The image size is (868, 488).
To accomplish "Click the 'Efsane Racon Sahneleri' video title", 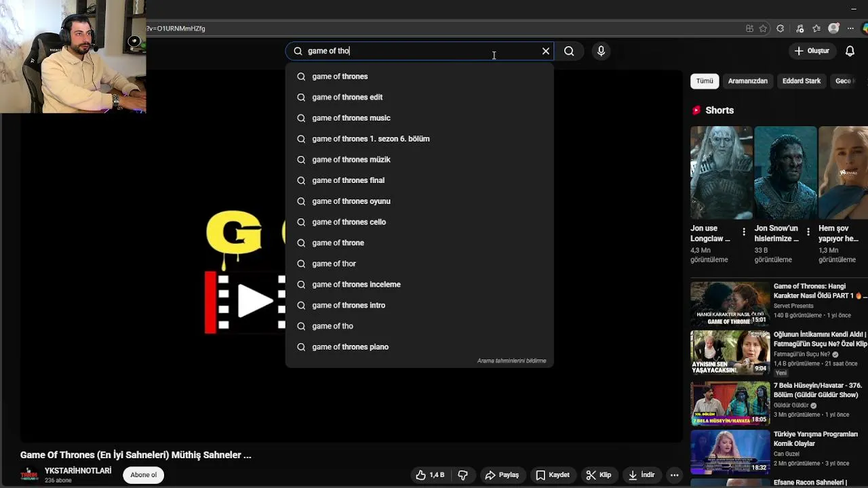I will point(810,483).
